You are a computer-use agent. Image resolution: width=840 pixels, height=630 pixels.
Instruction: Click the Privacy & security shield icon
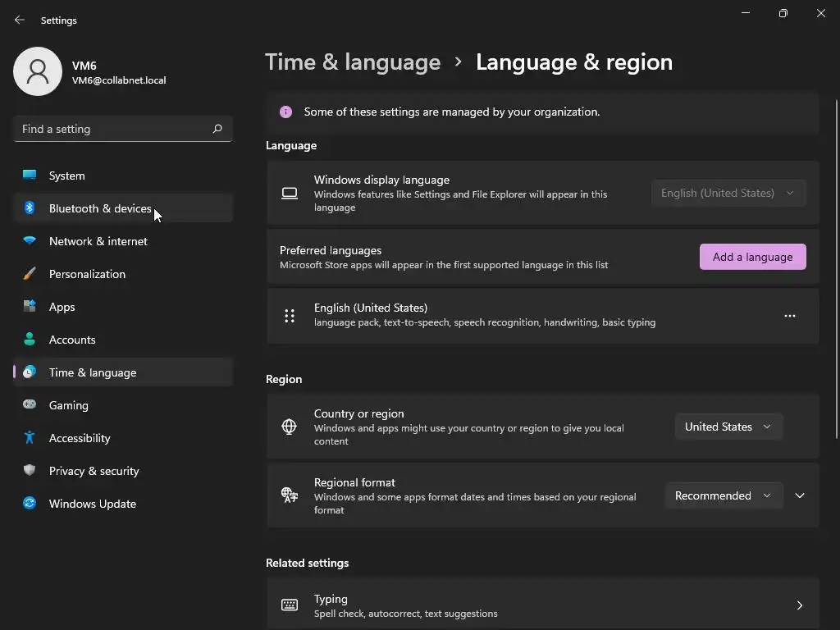click(x=30, y=471)
